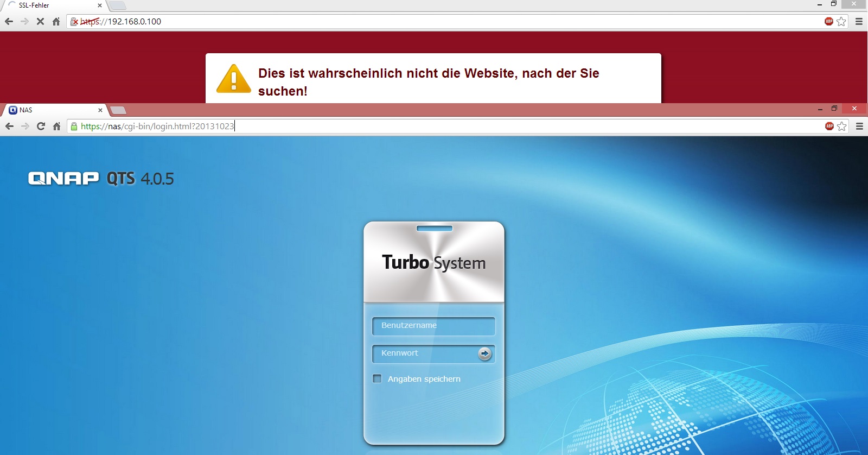Reload the NAS login page
This screenshot has width=868, height=455.
coord(41,126)
